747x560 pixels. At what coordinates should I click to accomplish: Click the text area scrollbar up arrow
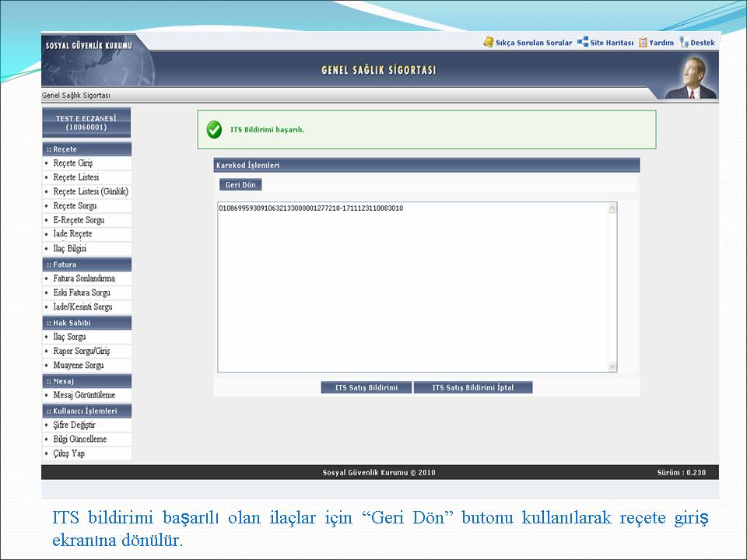click(x=612, y=208)
